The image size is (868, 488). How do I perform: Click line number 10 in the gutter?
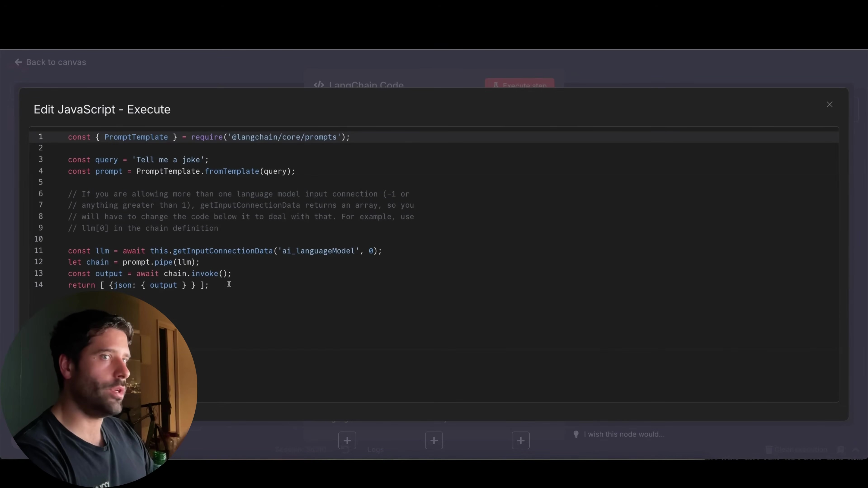click(38, 239)
